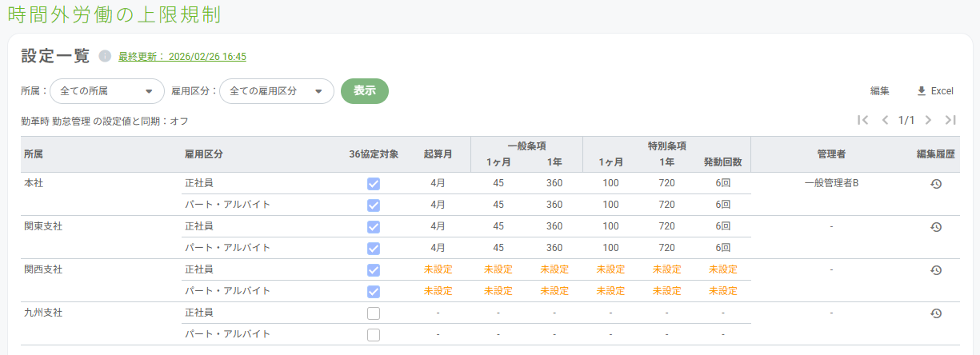980x355 pixels.
Task: Go to next page arrow
Action: (x=928, y=120)
